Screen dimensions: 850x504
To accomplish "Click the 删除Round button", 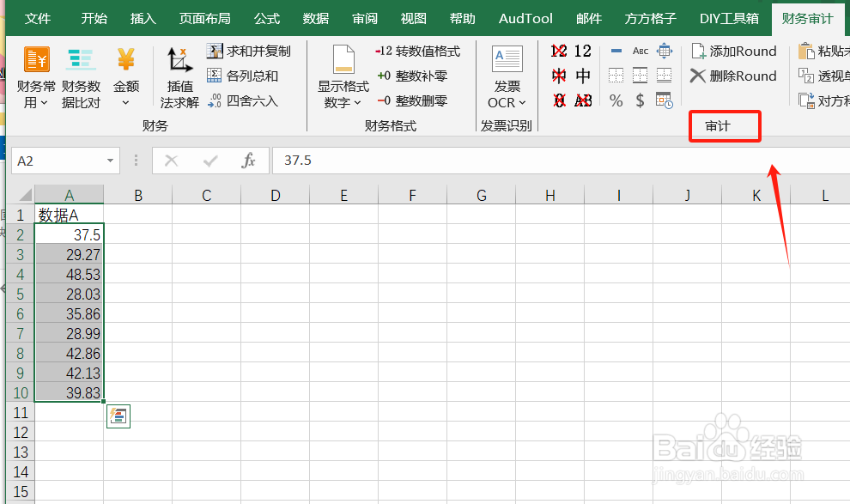I will pyautogui.click(x=734, y=76).
